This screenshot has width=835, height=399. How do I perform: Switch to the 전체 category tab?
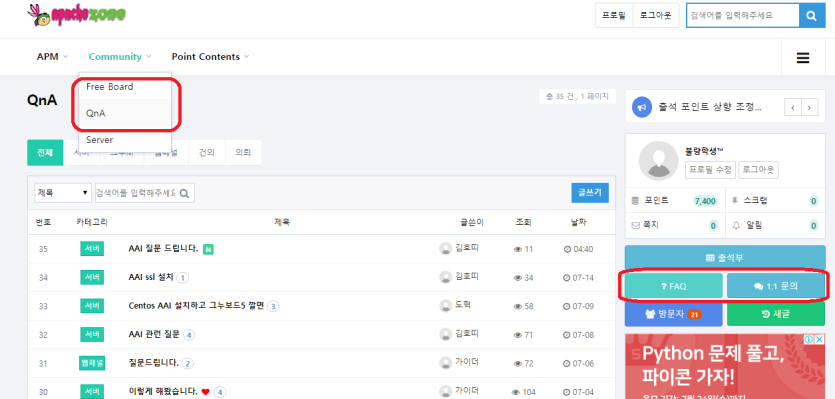pyautogui.click(x=45, y=153)
